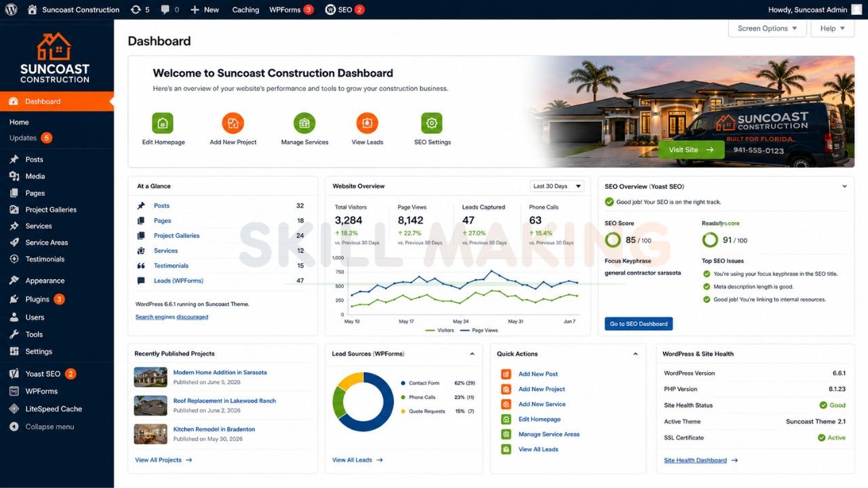Image resolution: width=868 pixels, height=488 pixels.
Task: Open the Help dropdown
Action: tap(832, 28)
